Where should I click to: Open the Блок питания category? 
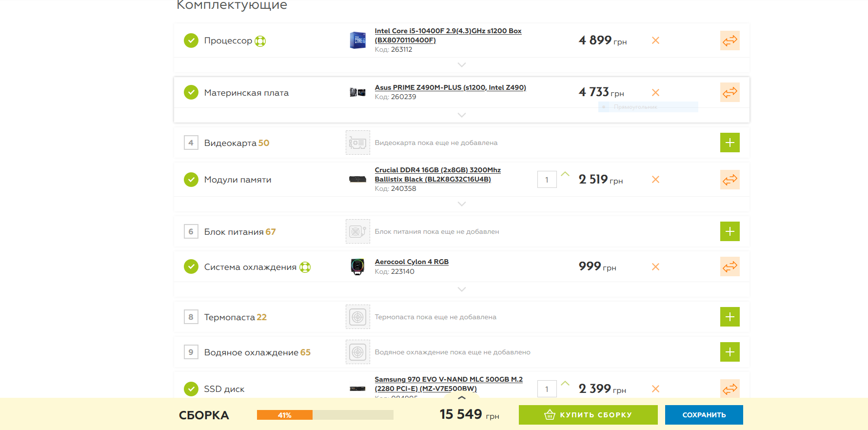click(x=234, y=232)
